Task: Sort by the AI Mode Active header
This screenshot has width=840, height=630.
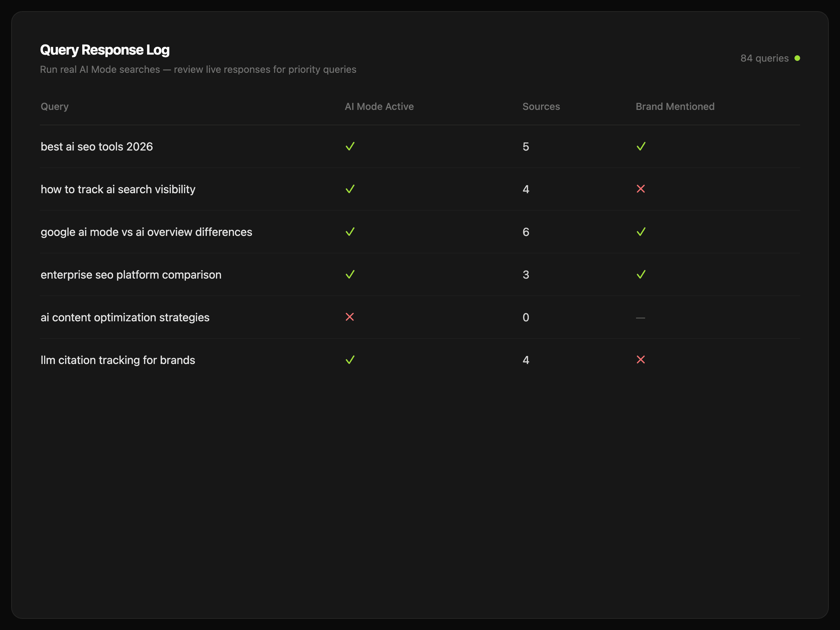Action: (x=379, y=107)
